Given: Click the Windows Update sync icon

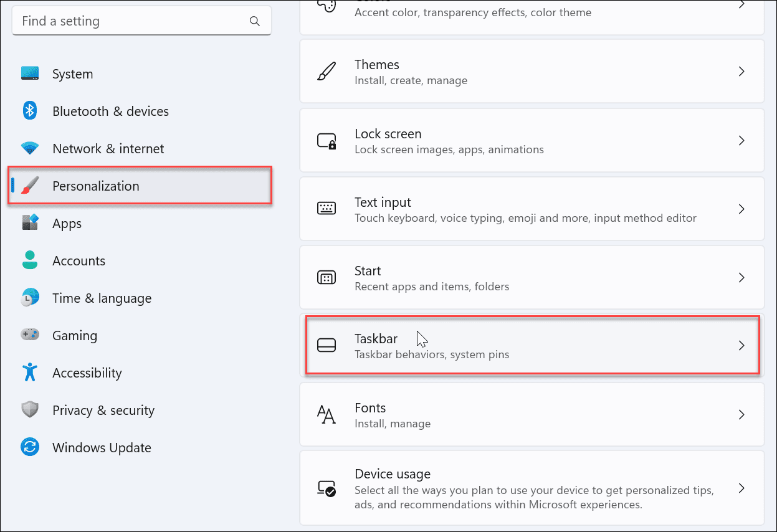Looking at the screenshot, I should point(30,447).
